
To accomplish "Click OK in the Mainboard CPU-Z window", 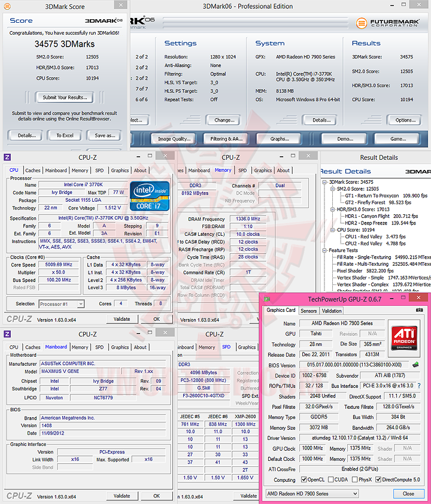I will (x=156, y=496).
